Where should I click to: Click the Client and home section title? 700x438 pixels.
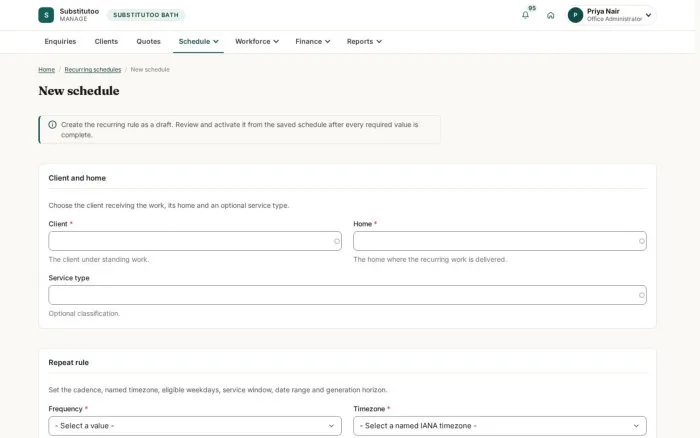[x=77, y=178]
